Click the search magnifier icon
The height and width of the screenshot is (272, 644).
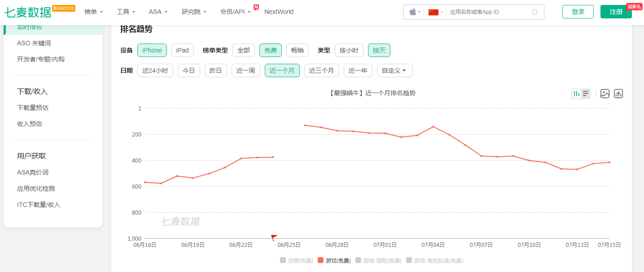point(534,12)
